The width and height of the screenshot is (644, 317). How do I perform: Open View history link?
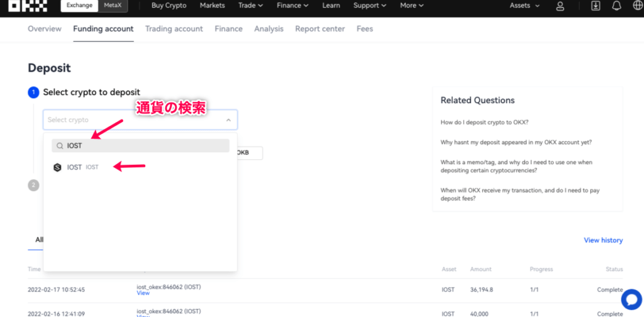tap(603, 240)
